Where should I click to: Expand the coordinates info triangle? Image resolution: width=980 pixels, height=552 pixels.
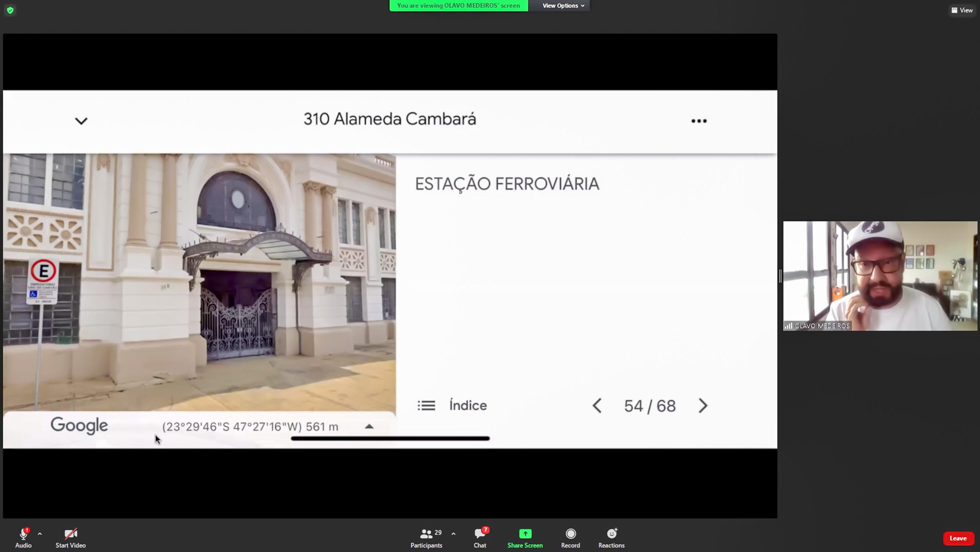click(x=369, y=426)
